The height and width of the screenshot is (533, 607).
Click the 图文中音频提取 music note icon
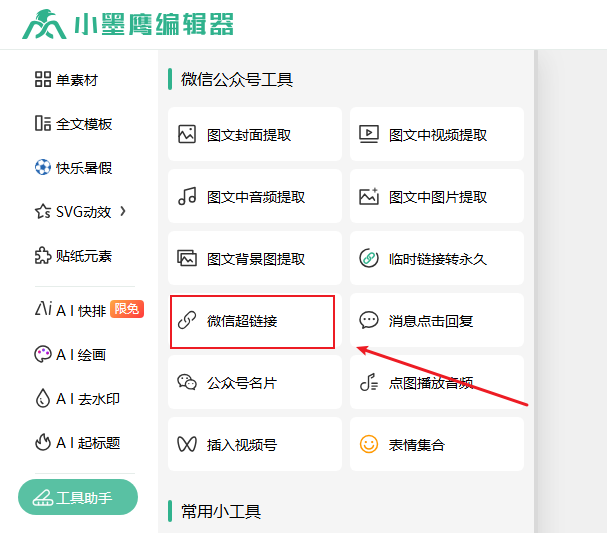coord(187,196)
